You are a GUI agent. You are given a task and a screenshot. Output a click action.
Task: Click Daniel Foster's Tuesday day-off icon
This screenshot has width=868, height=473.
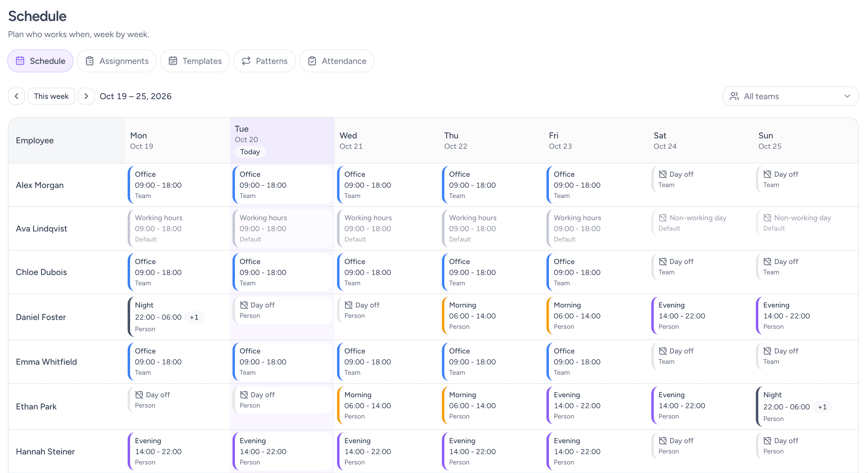pyautogui.click(x=244, y=305)
